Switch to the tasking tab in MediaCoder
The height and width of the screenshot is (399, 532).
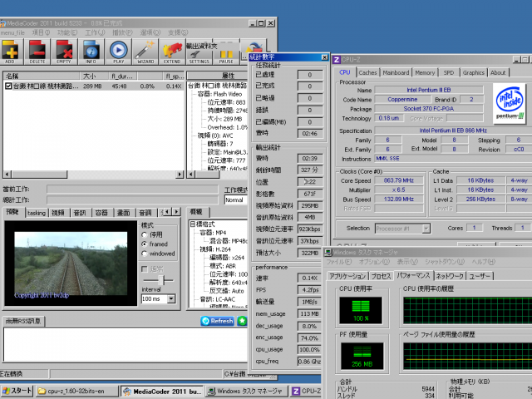coord(37,213)
